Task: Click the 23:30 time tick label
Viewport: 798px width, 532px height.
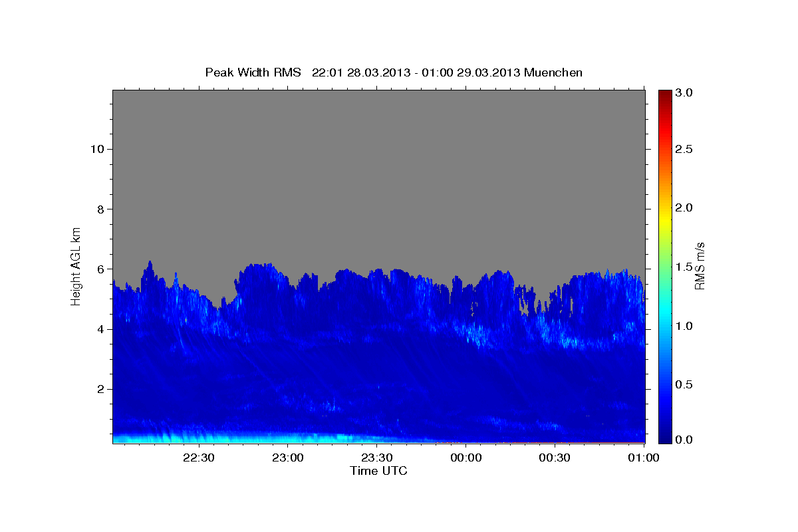Action: click(x=376, y=458)
